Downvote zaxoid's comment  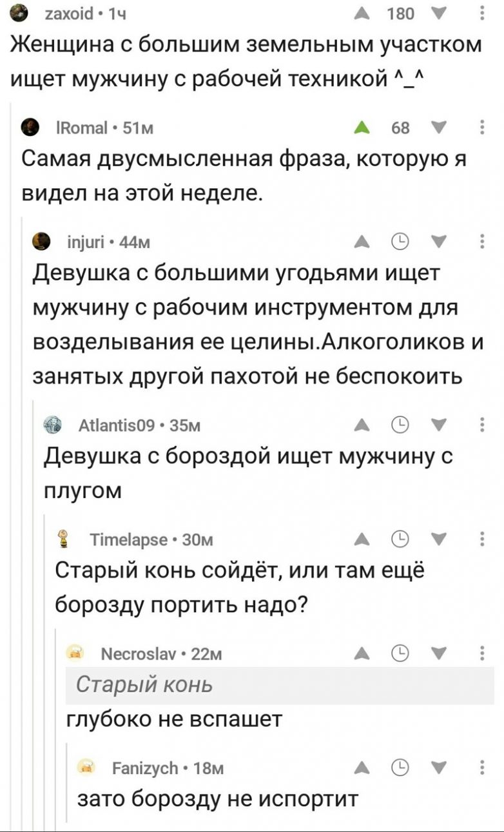[x=441, y=14]
